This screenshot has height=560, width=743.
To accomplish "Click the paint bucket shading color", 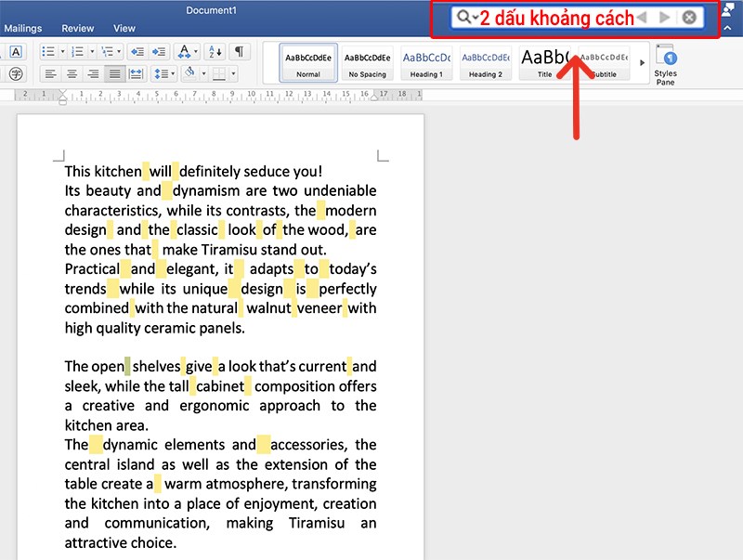I will pyautogui.click(x=190, y=73).
